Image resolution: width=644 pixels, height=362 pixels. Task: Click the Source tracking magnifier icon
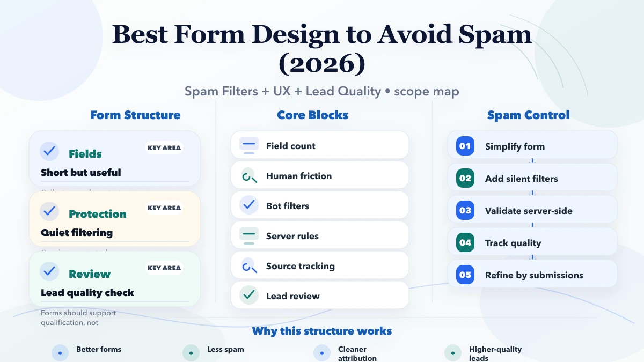point(249,266)
